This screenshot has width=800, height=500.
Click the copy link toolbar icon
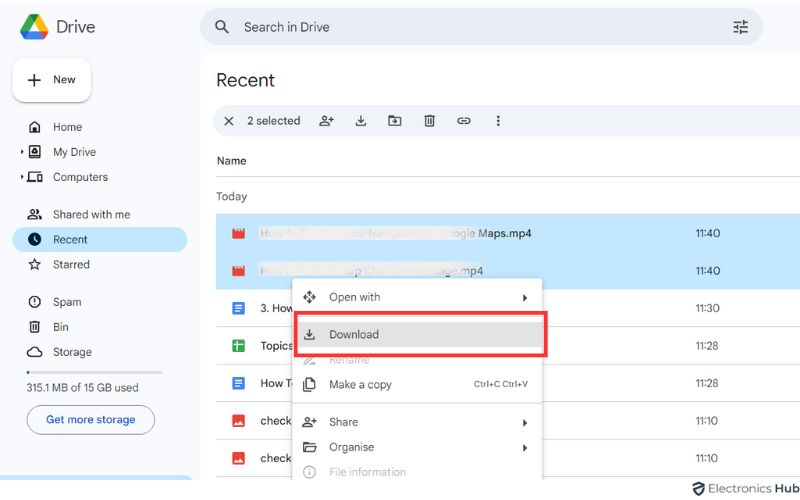point(464,121)
